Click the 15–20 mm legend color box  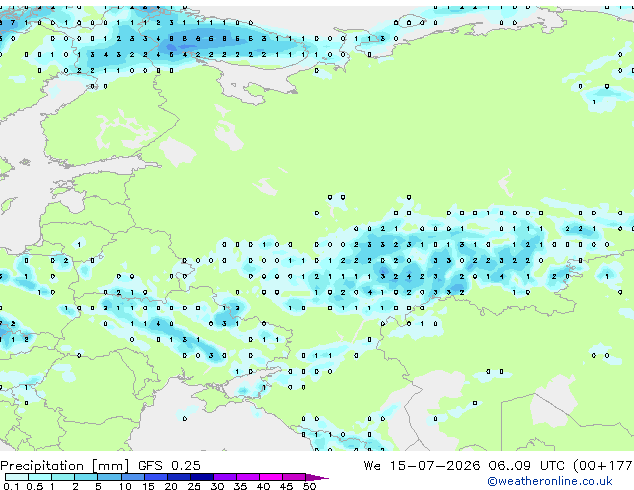(156, 477)
